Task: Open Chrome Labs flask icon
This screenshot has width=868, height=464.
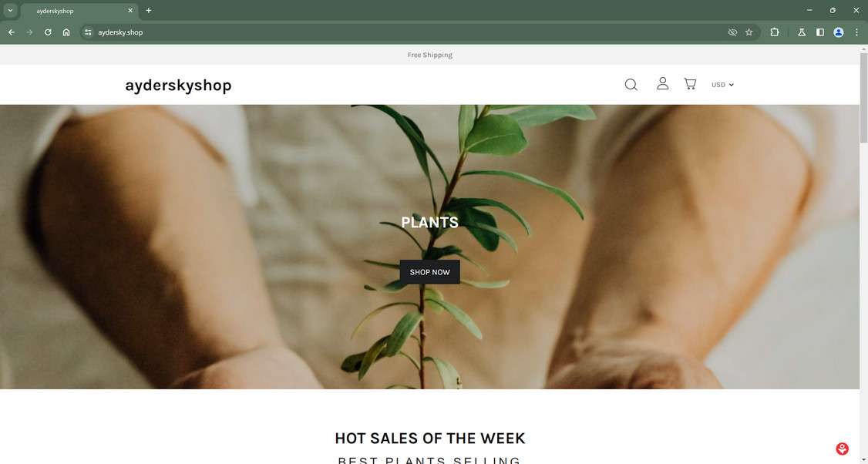Action: pyautogui.click(x=802, y=32)
